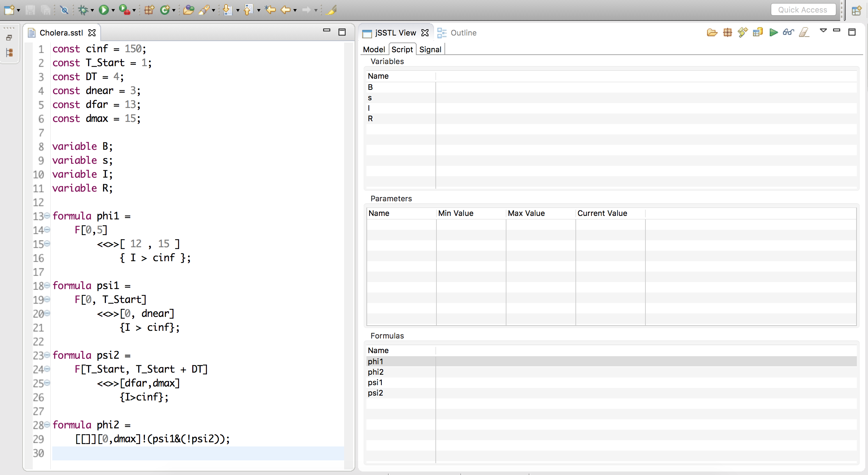
Task: Select psi1 in the Formulas list
Action: click(x=375, y=382)
